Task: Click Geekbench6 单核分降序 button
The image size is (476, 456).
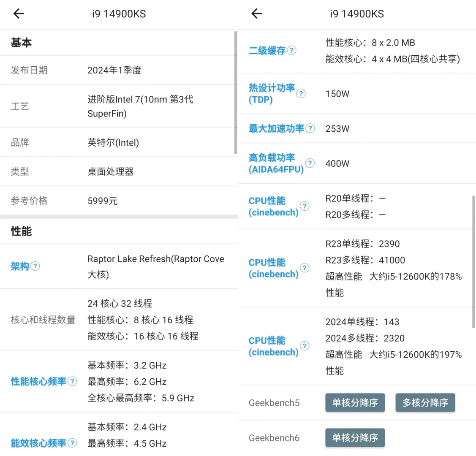Action: click(x=355, y=438)
